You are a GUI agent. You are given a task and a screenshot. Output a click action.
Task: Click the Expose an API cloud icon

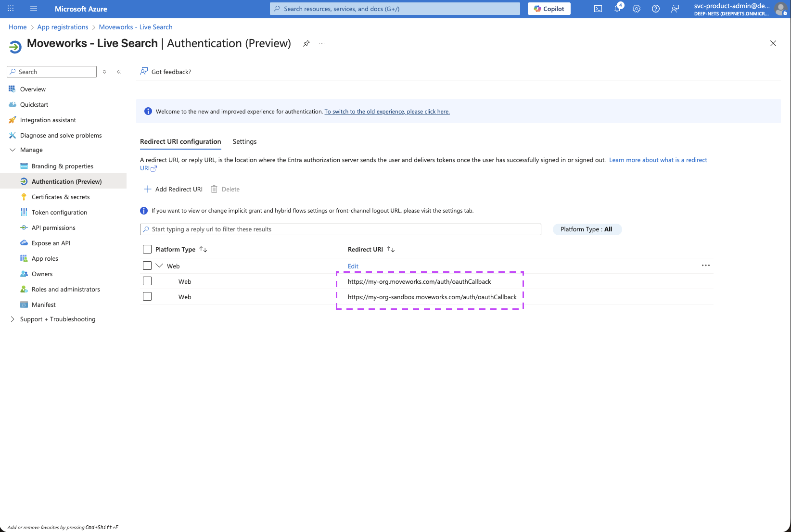click(x=24, y=243)
